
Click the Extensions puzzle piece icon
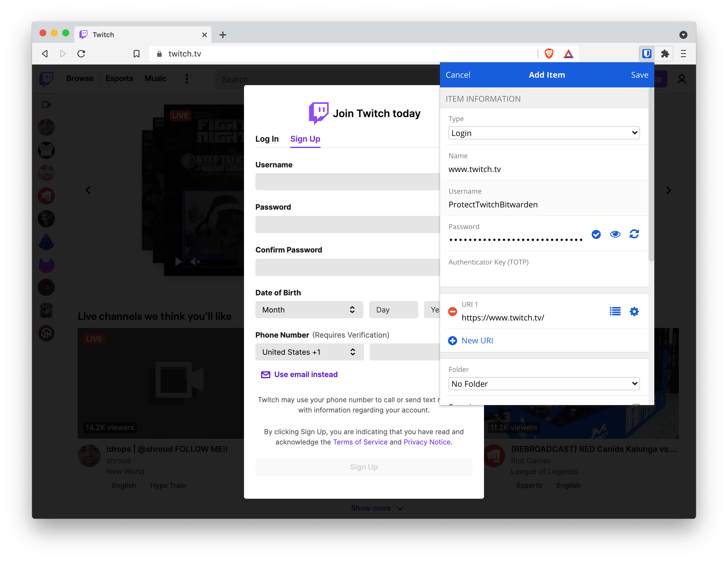[x=664, y=53]
